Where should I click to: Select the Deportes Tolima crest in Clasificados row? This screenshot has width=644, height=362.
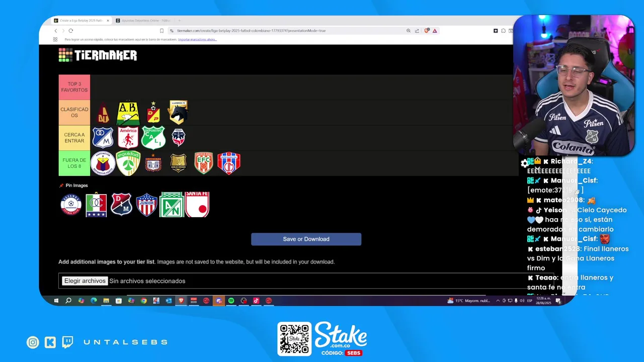[x=103, y=113]
